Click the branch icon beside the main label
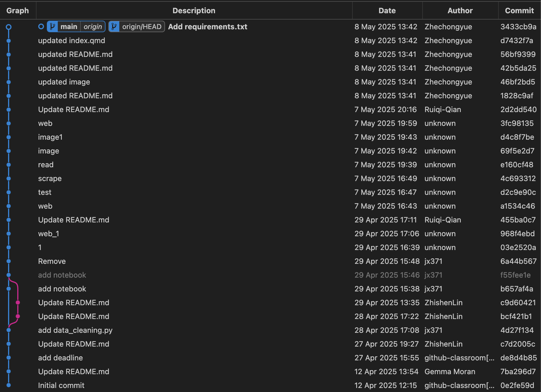 52,26
